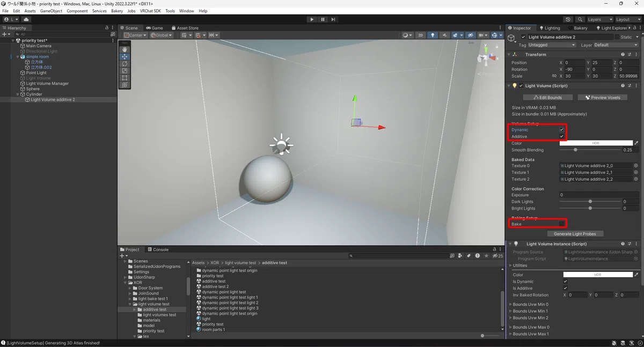Screen dimensions: 644x347
Task: Pause the editor with the Pause button
Action: (323, 19)
